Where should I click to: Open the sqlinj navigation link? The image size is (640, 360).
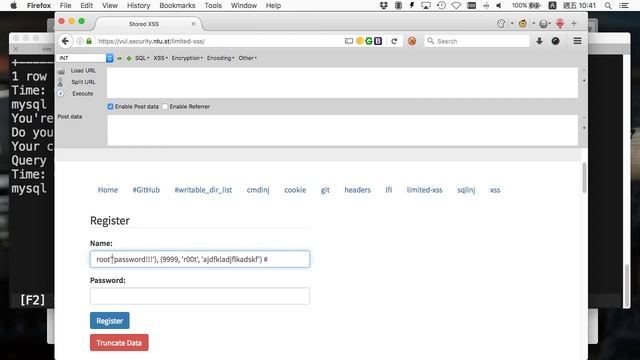[x=466, y=190]
